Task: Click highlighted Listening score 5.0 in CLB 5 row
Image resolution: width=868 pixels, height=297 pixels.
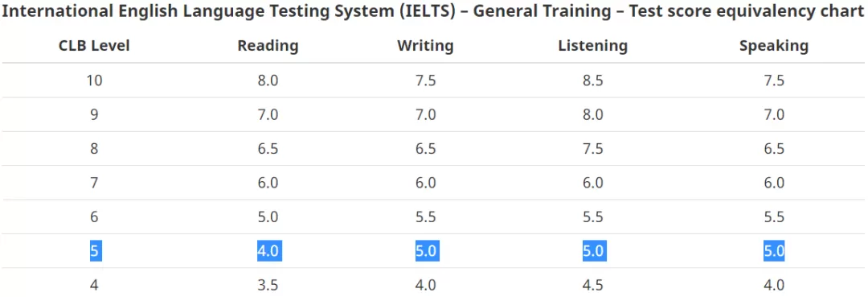Action: (594, 251)
